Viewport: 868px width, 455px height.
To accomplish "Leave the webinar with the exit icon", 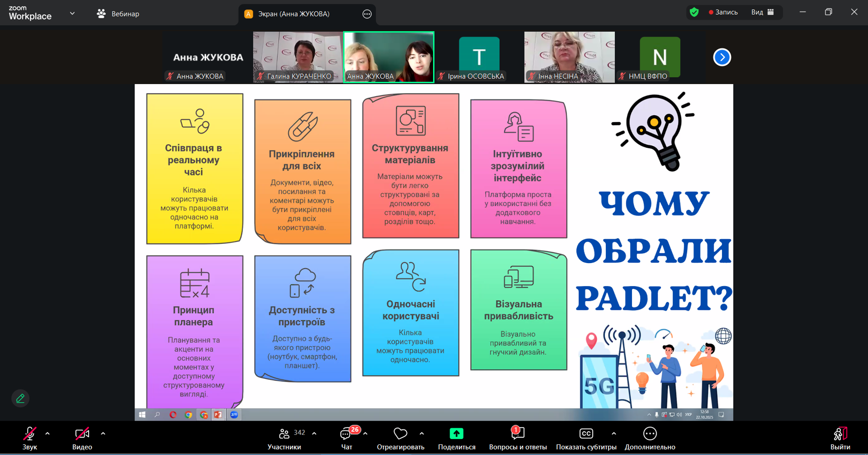I will (x=840, y=434).
